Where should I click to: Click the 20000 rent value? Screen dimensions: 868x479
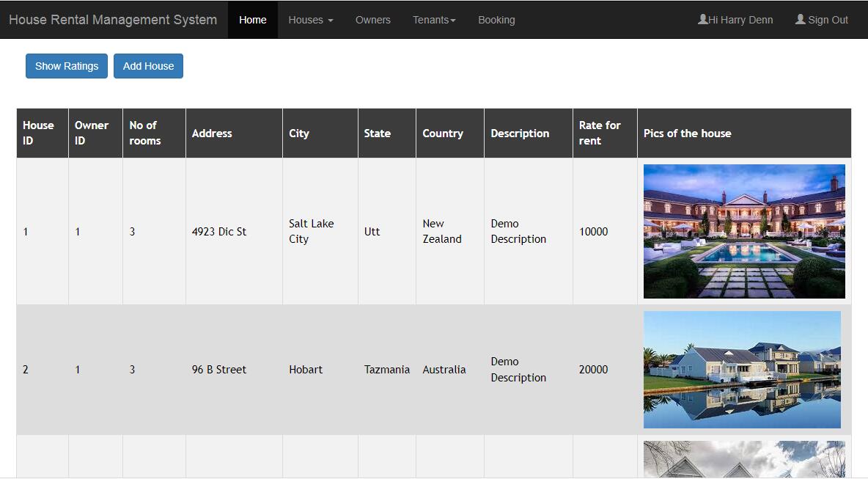click(593, 370)
